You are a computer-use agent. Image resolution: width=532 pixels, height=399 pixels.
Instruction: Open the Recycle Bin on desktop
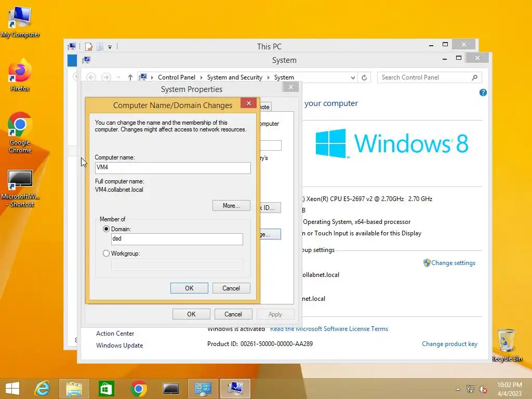pyautogui.click(x=507, y=345)
